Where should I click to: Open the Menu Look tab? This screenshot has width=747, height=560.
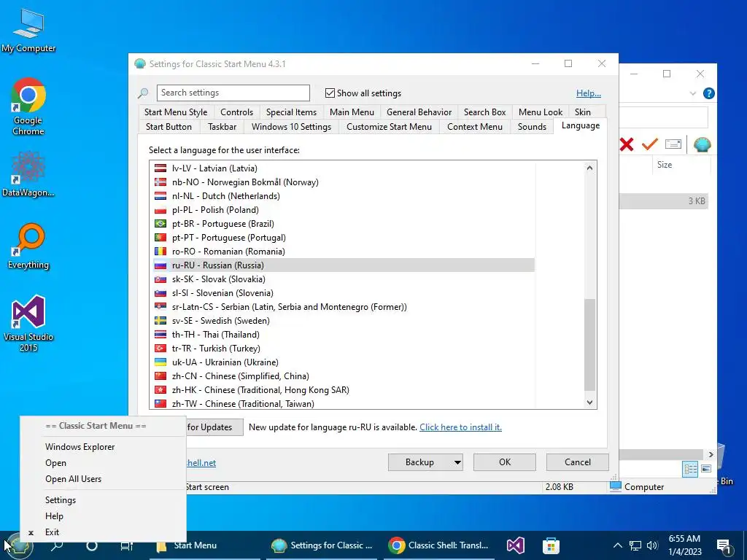[x=541, y=112]
